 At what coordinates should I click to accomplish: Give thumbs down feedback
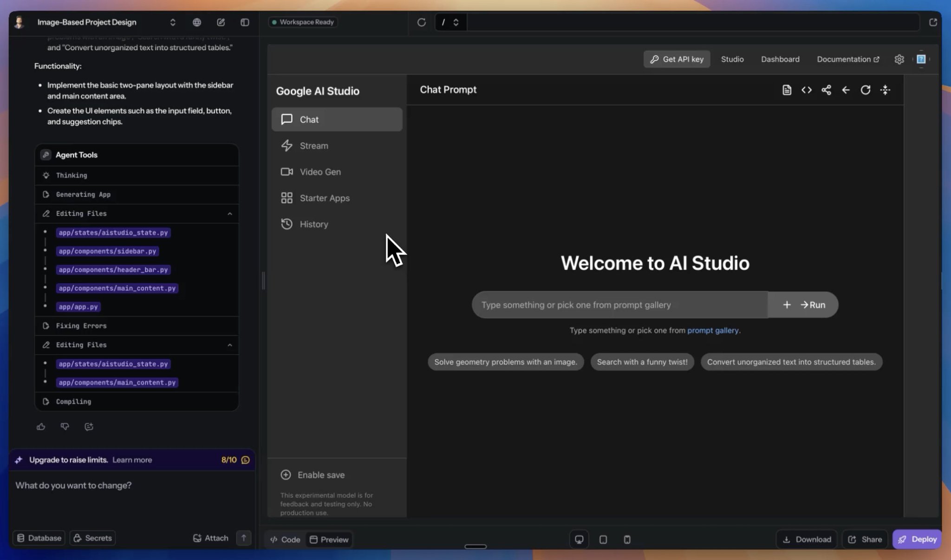coord(65,427)
